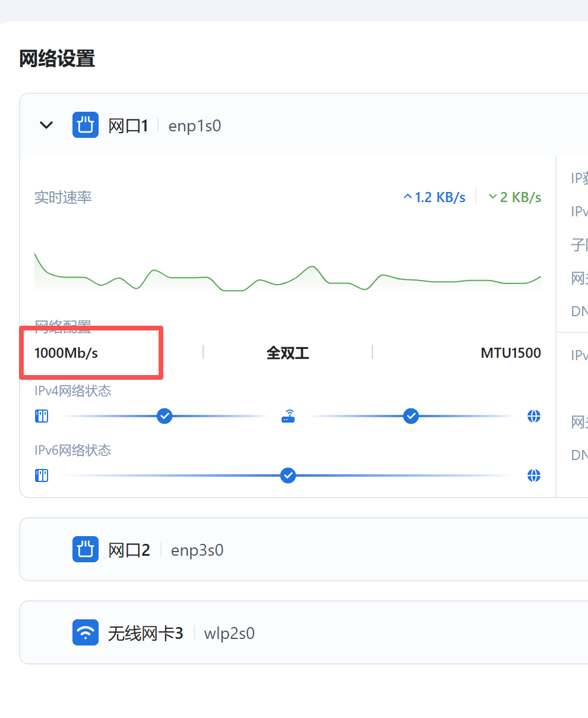Screen dimensions: 588x718
Task: Click the MTU1500 setting
Action: click(x=511, y=353)
